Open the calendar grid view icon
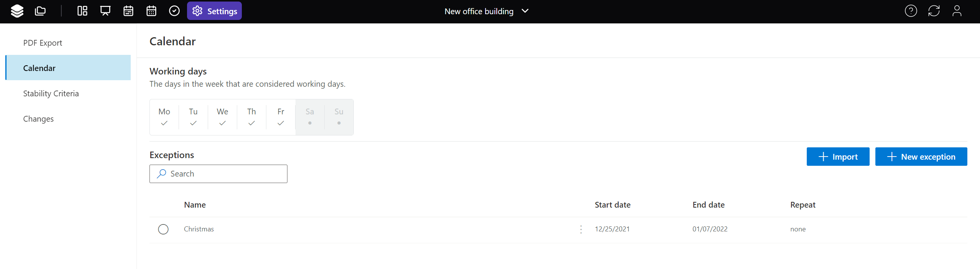The width and height of the screenshot is (980, 269). point(151,11)
